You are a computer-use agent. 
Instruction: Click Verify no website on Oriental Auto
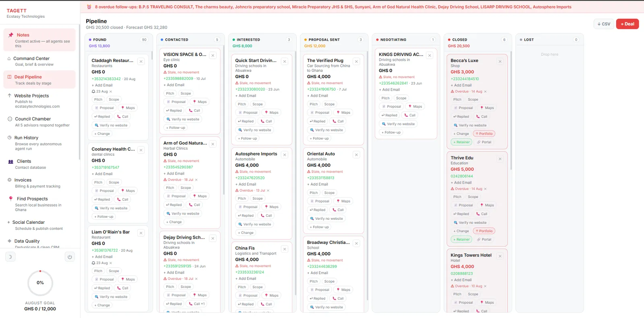[326, 219]
